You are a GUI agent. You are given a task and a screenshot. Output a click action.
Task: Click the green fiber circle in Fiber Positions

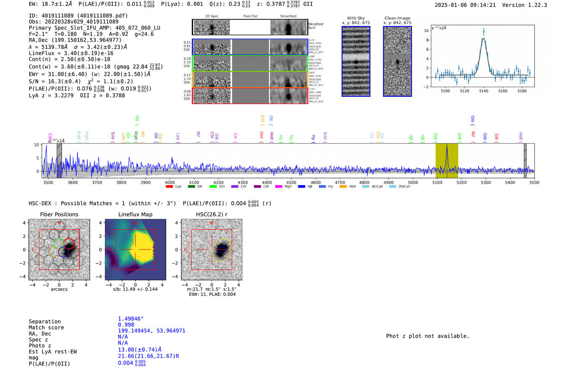[x=59, y=244]
